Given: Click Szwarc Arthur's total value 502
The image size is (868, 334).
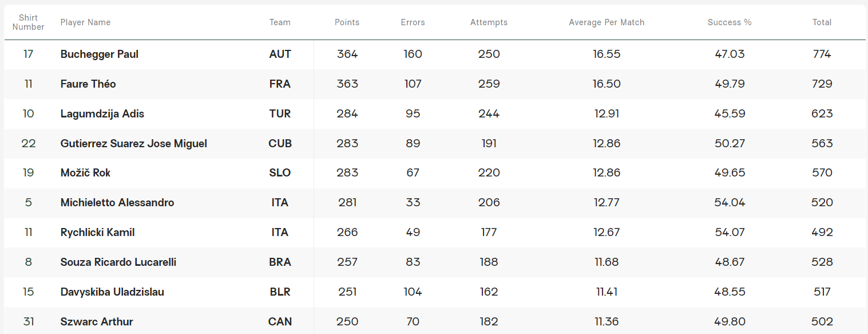Looking at the screenshot, I should pyautogui.click(x=822, y=322).
